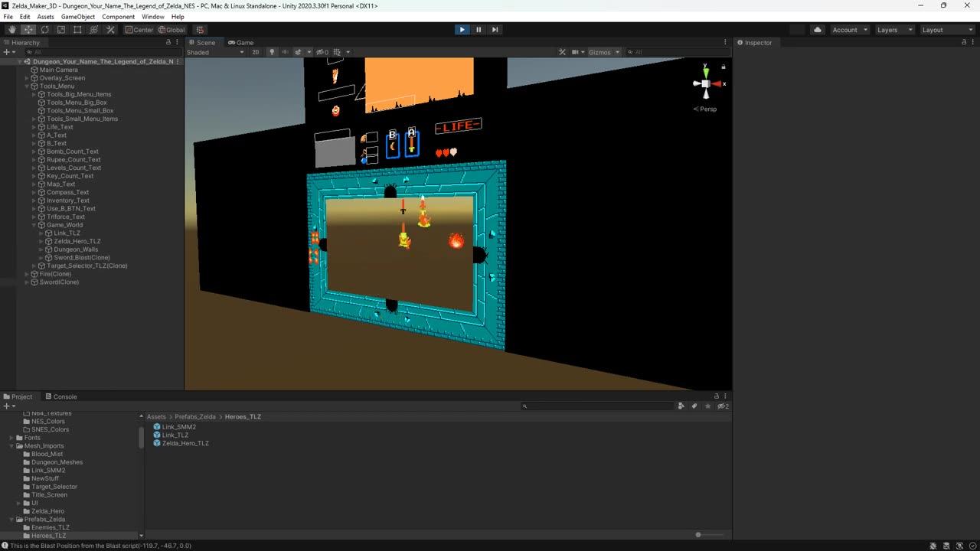Click the Gizmos button
This screenshot has width=980, height=551.
[x=599, y=52]
